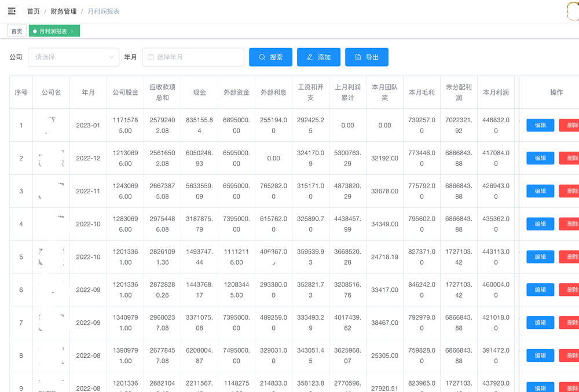Click the 添加 add button

318,57
